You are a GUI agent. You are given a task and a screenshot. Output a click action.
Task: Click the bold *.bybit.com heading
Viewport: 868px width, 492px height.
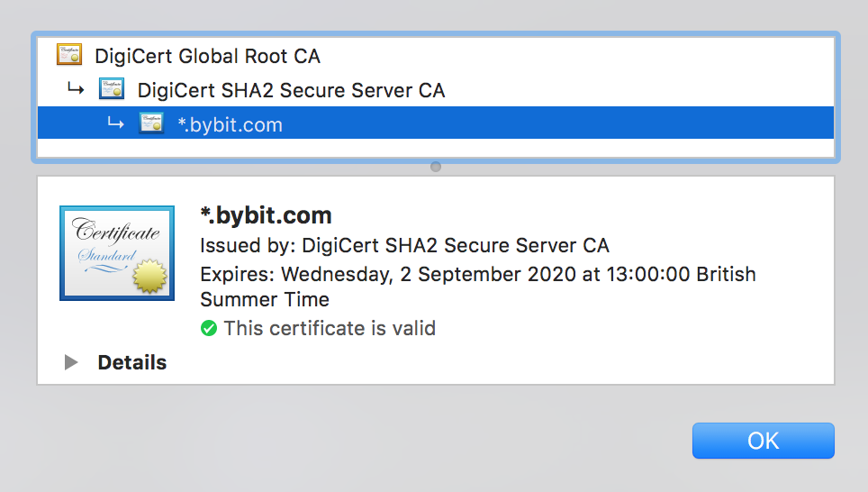(x=266, y=215)
